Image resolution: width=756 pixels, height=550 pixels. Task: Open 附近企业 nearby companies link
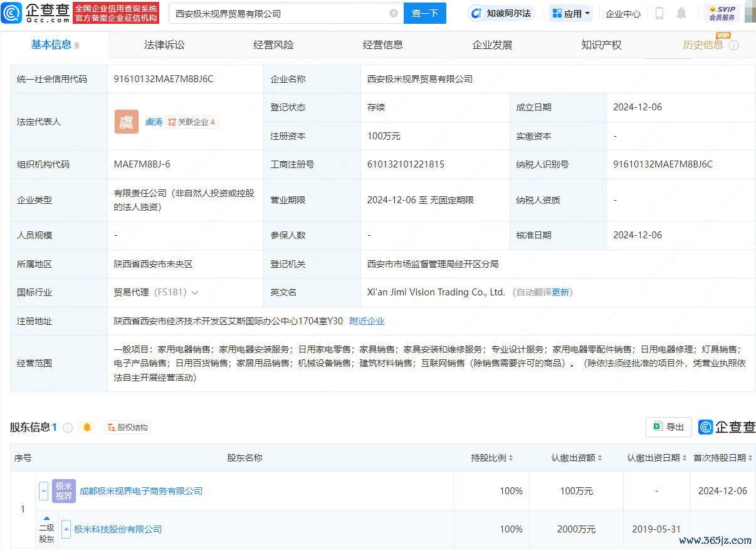click(367, 321)
